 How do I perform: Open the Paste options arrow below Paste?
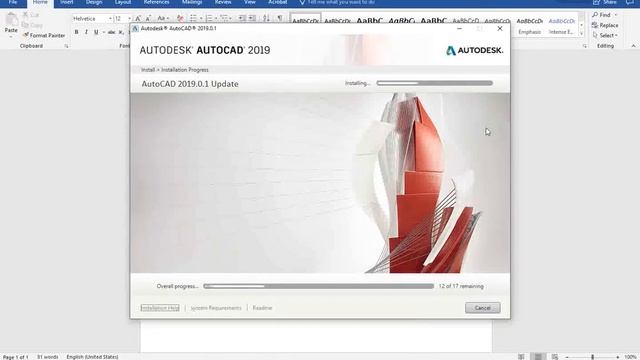(11, 37)
